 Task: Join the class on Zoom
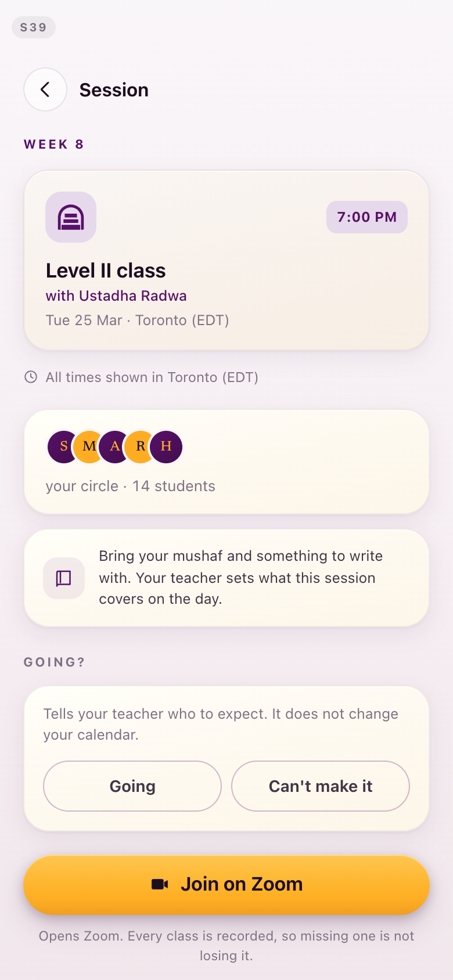point(227,885)
